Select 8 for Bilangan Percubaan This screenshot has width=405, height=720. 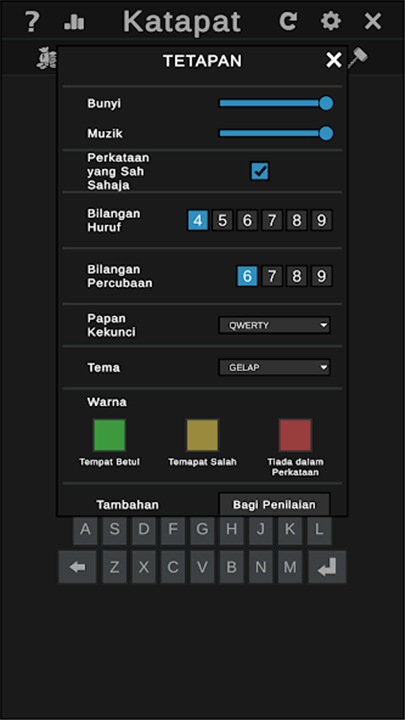(x=297, y=276)
